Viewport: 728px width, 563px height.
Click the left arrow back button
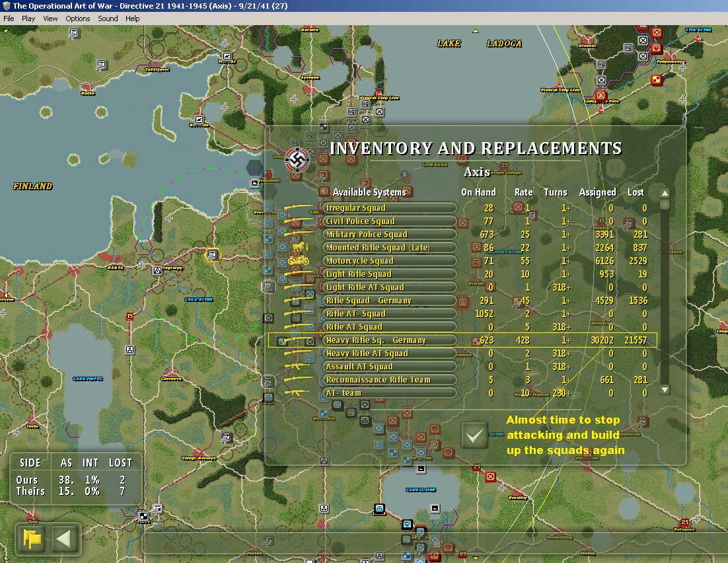click(64, 539)
